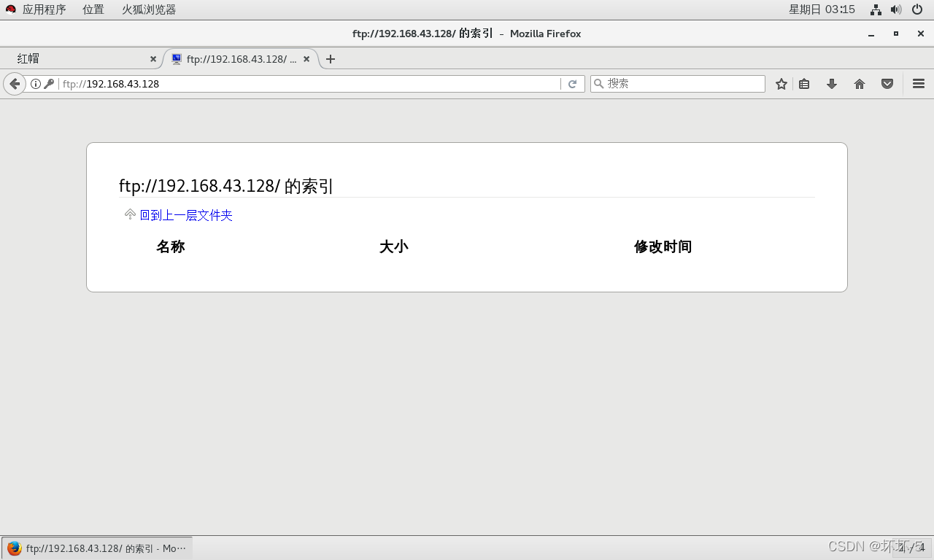Close the 红帽 tab
Image resolution: width=934 pixels, height=560 pixels.
[x=153, y=59]
